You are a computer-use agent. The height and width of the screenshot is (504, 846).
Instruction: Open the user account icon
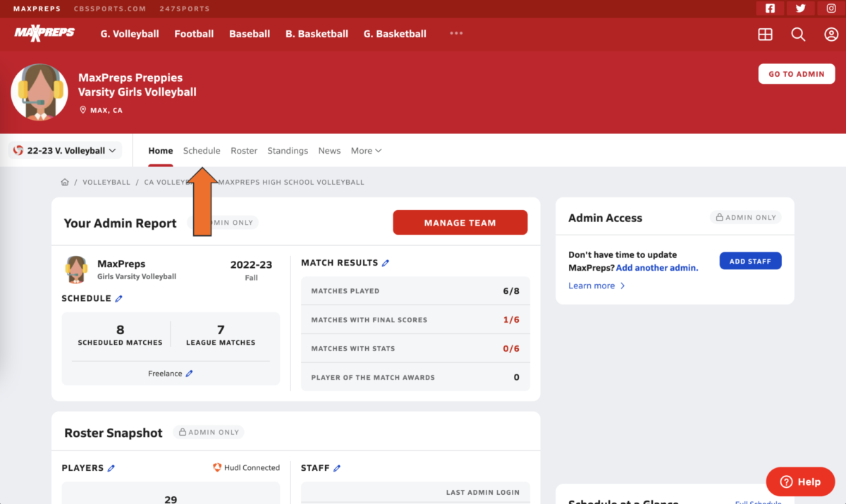tap(831, 35)
